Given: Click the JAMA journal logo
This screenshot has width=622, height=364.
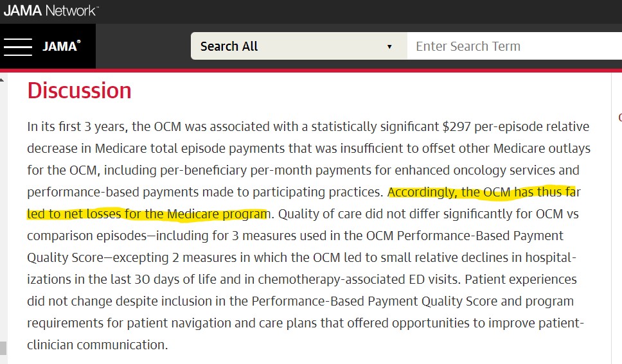Looking at the screenshot, I should point(61,46).
